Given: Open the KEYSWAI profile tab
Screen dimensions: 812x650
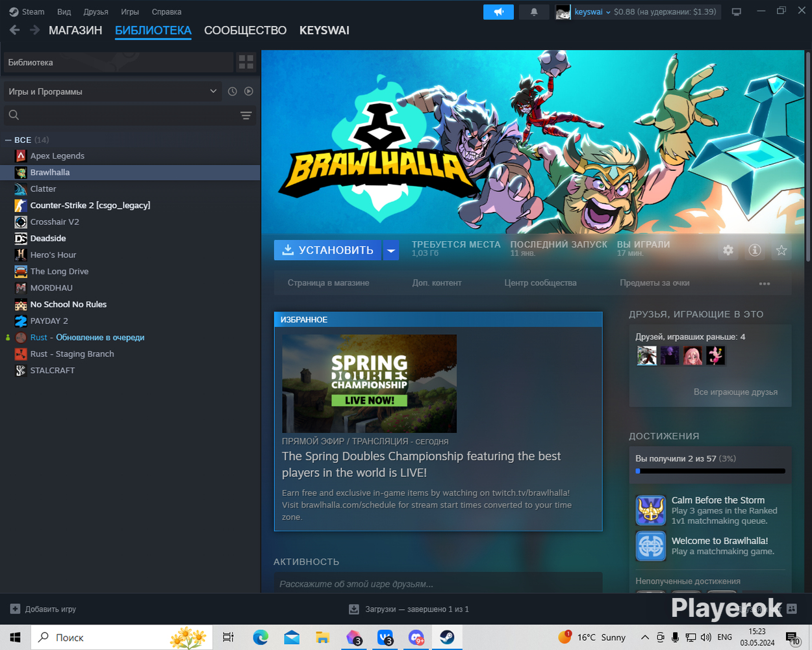Looking at the screenshot, I should point(324,31).
